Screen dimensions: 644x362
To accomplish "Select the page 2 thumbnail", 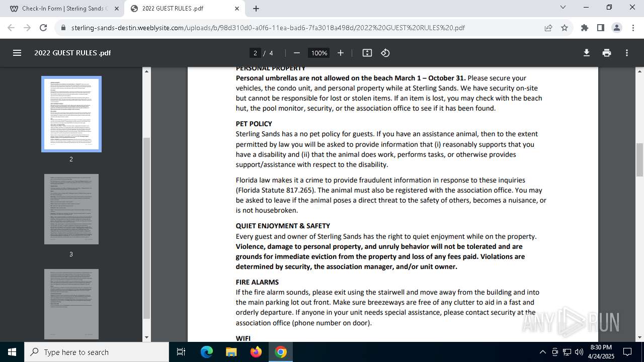I will (x=71, y=114).
